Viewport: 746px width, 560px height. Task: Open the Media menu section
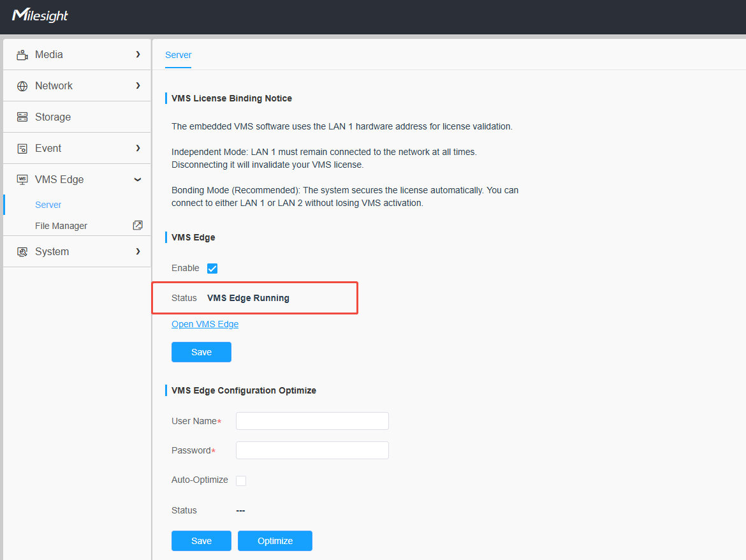[x=77, y=54]
